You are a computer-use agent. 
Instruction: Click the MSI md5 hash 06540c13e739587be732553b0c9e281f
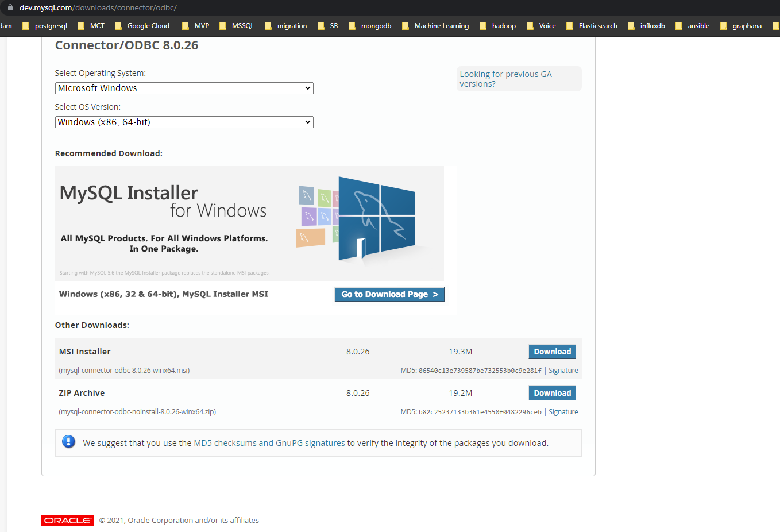click(x=480, y=371)
